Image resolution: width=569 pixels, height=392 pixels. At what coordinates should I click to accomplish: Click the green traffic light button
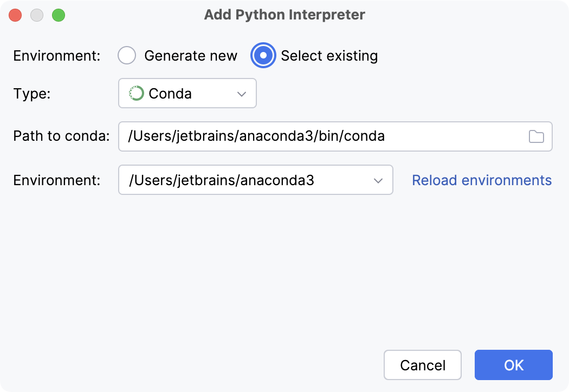(59, 15)
